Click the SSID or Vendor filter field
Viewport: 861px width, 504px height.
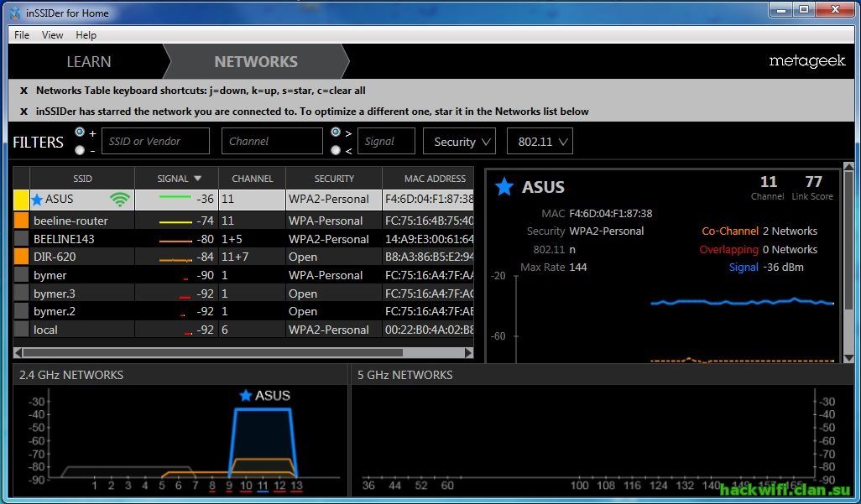[x=155, y=141]
